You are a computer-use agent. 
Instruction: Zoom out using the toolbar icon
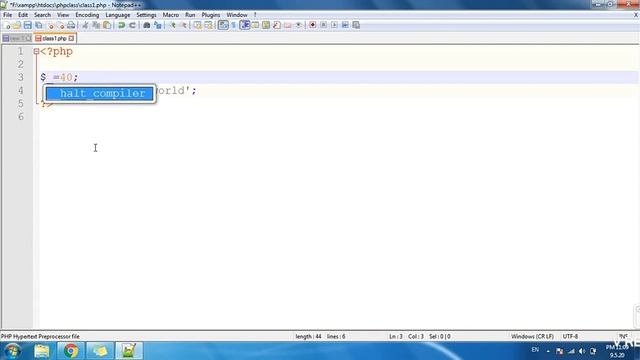pyautogui.click(x=183, y=25)
